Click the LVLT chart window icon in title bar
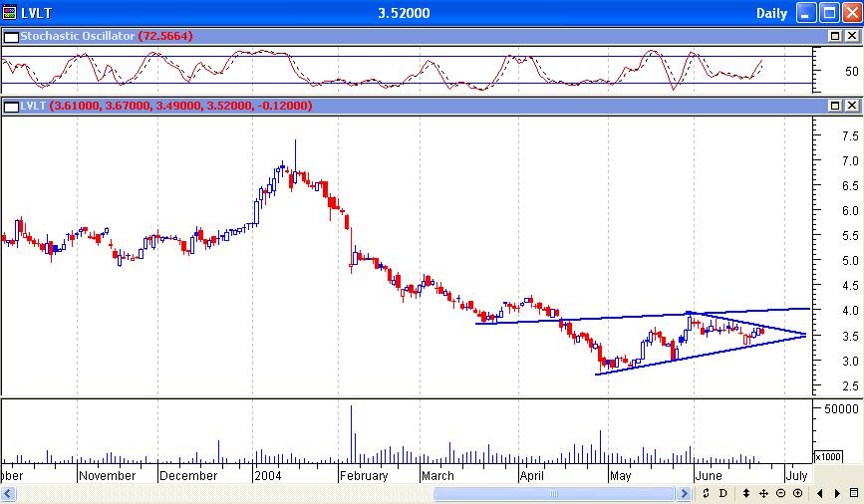The height and width of the screenshot is (504, 864). click(x=10, y=12)
